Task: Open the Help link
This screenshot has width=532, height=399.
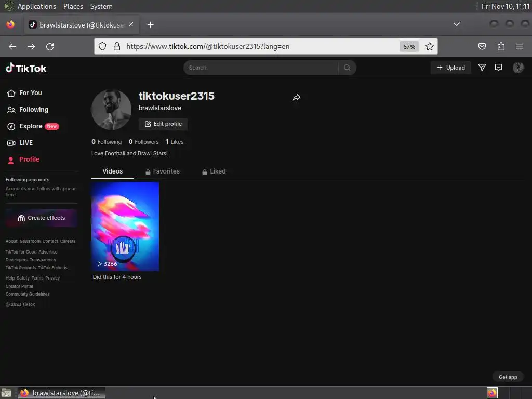Action: coord(10,278)
